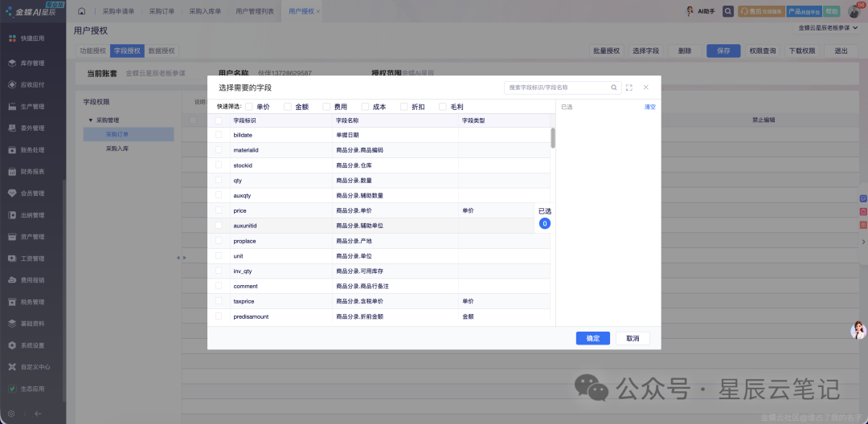This screenshot has height=424, width=868.
Task: Check the 成本 quick filter
Action: (365, 107)
